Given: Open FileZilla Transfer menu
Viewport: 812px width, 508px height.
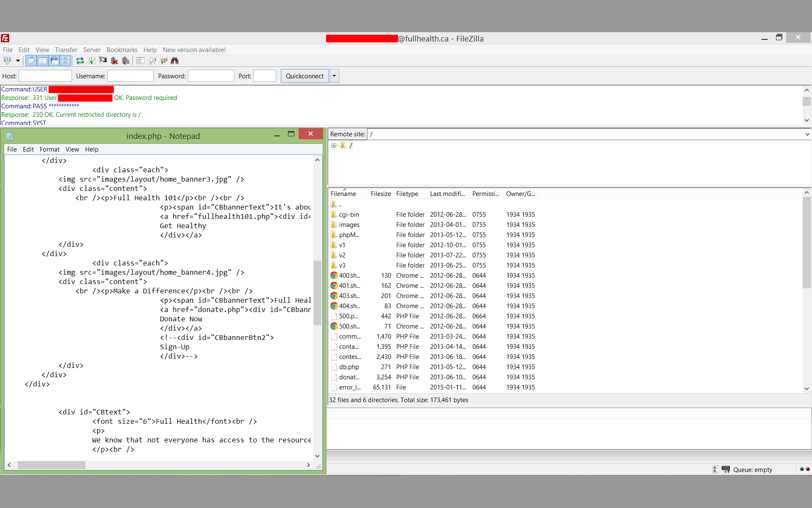Looking at the screenshot, I should pyautogui.click(x=66, y=50).
